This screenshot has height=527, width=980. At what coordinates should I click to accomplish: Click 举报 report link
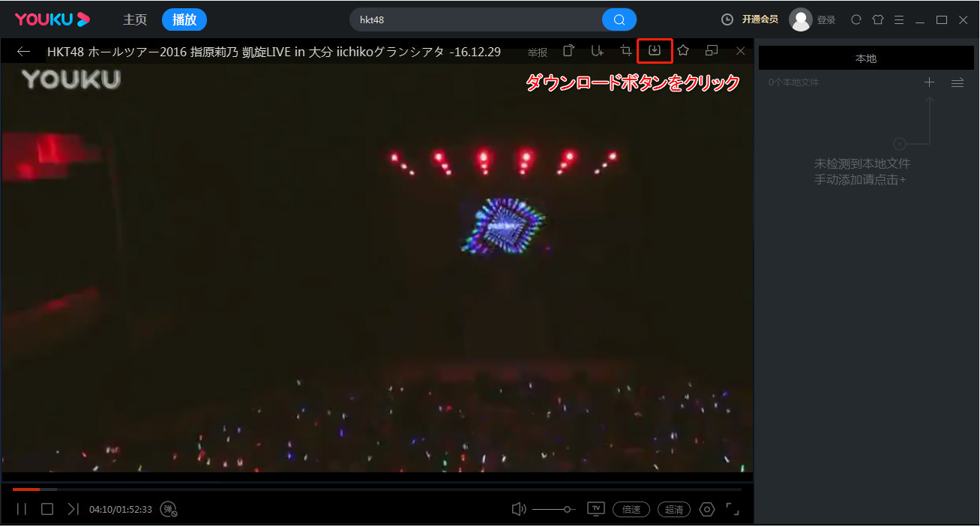(537, 52)
